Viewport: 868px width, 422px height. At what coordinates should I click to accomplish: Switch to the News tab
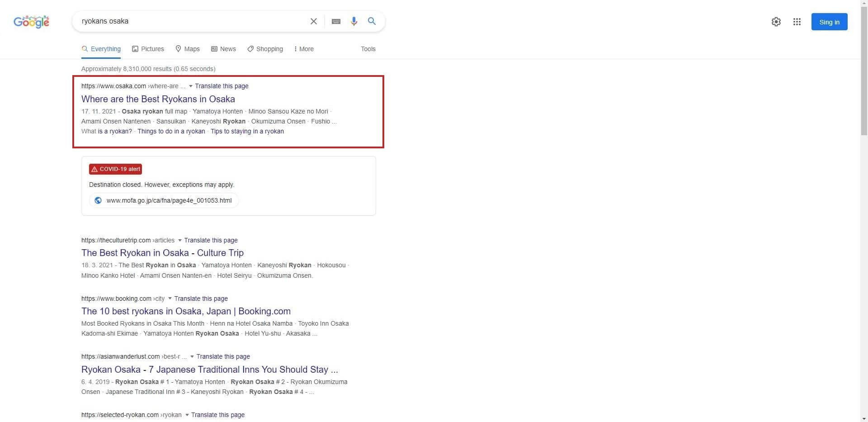tap(223, 49)
